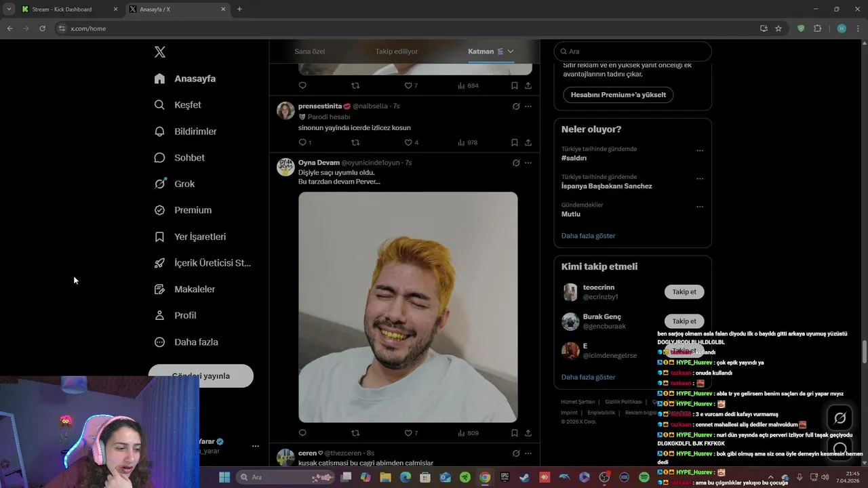
Task: Open the Mutlu trending topic
Action: (x=571, y=214)
